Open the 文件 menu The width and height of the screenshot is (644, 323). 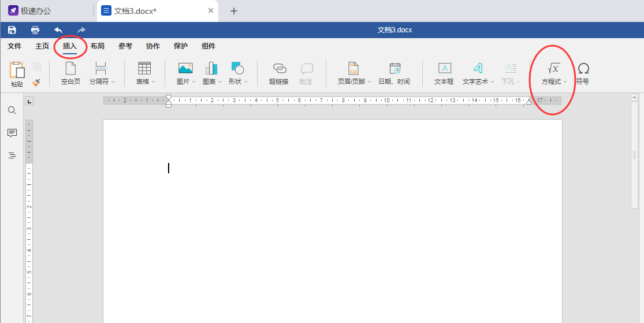tap(14, 46)
